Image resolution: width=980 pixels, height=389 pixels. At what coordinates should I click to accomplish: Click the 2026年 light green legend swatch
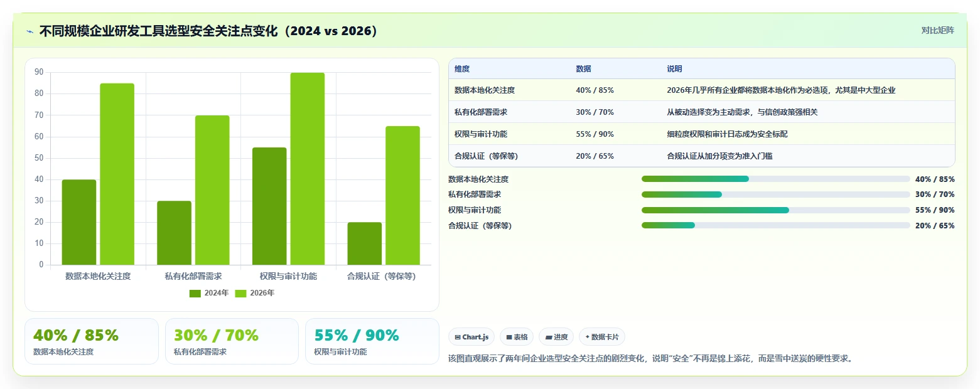241,293
